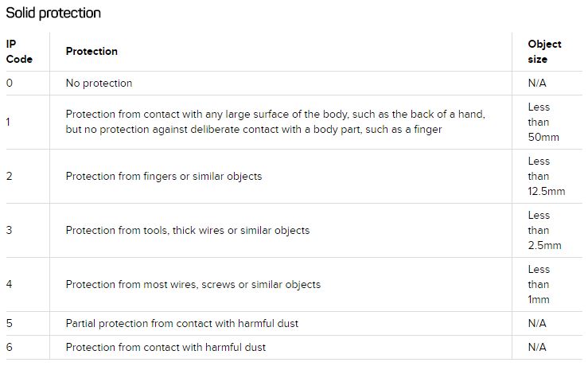Viewport: 588px width, 370px height.
Task: Select the "Object size" column header
Action: (x=544, y=52)
